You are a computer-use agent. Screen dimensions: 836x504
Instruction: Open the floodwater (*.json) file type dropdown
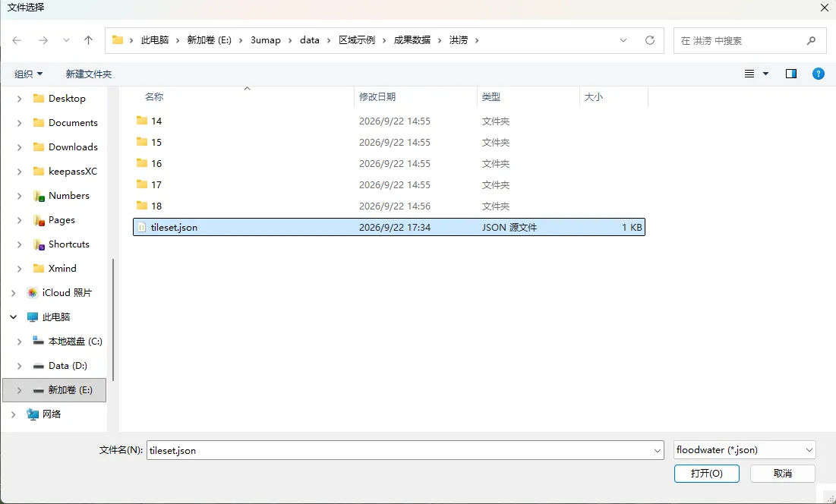pyautogui.click(x=744, y=450)
